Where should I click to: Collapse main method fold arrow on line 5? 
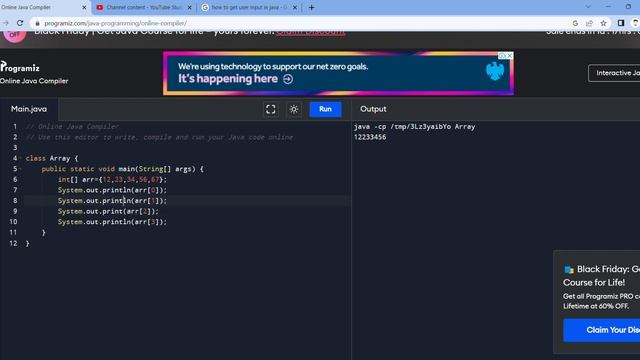pos(20,169)
